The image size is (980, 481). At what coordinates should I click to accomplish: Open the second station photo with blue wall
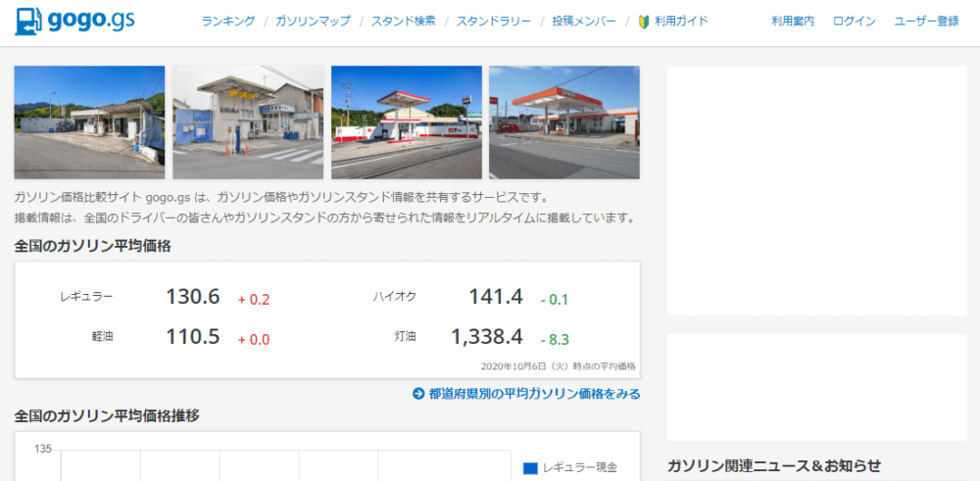[248, 122]
